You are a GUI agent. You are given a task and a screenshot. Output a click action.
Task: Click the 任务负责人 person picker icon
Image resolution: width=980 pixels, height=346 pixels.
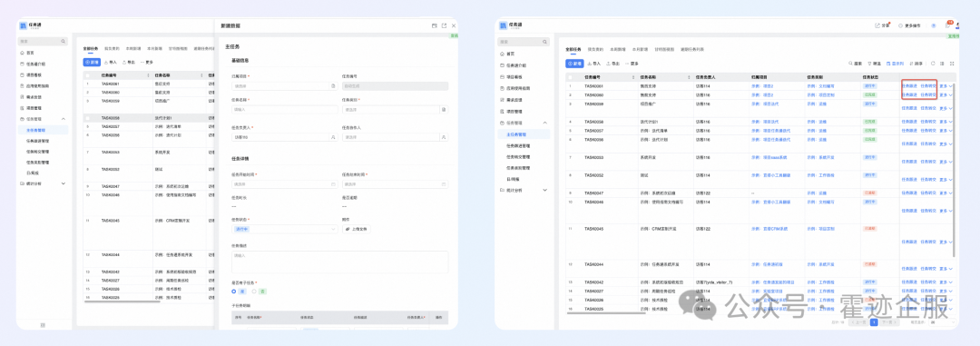click(x=333, y=136)
